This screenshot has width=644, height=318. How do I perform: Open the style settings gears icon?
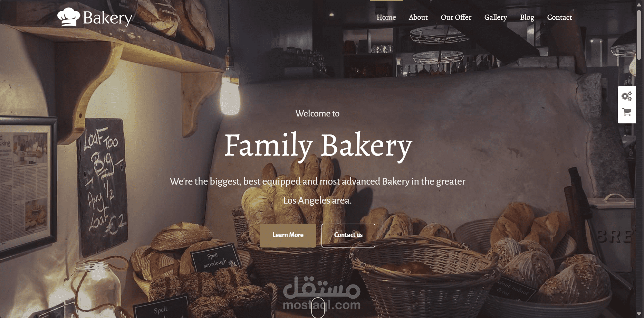coord(627,96)
